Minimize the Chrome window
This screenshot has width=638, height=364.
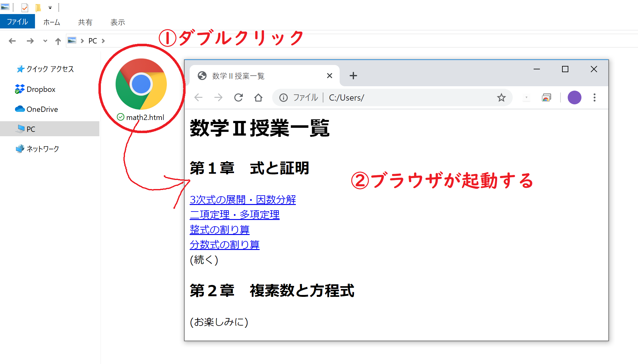pos(537,69)
